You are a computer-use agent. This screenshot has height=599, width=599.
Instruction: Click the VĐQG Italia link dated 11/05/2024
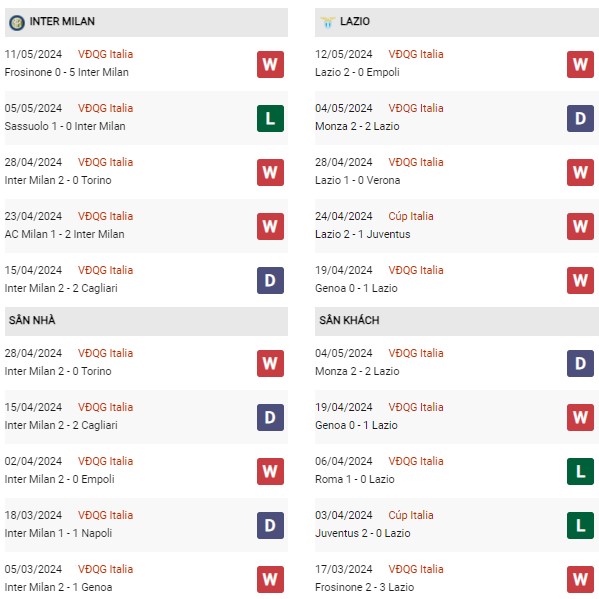(105, 54)
